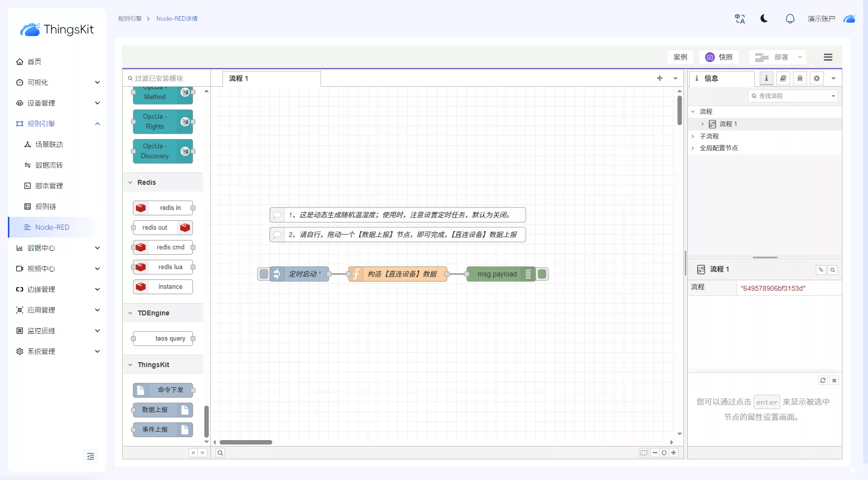Expand the 设备管理 menu
Viewport: 868px width, 480px height.
(x=57, y=103)
